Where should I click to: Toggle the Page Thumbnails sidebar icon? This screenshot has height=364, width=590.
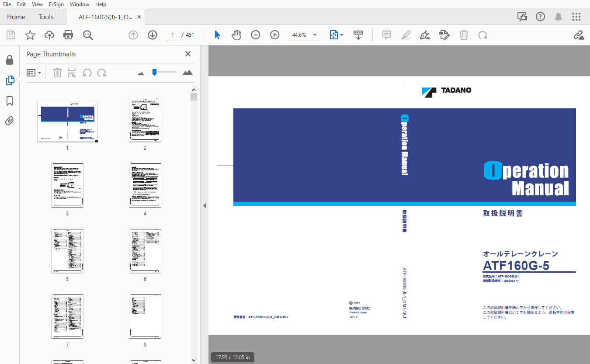tap(10, 80)
